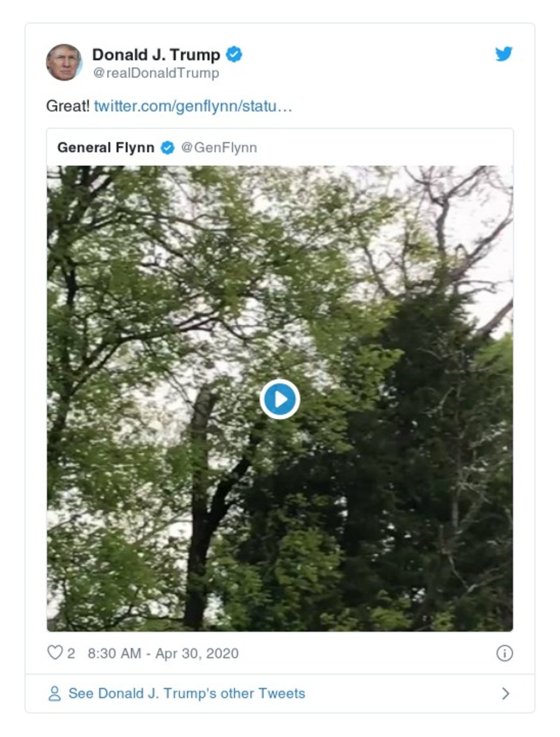Click the "General Flynn" name in quoted tweet
560x737 pixels.
[106, 147]
